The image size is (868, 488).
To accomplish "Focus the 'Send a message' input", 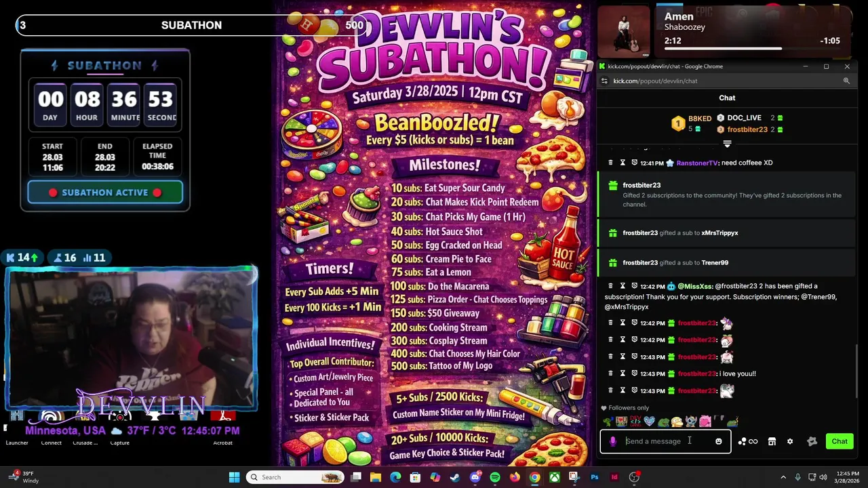I will (x=665, y=441).
